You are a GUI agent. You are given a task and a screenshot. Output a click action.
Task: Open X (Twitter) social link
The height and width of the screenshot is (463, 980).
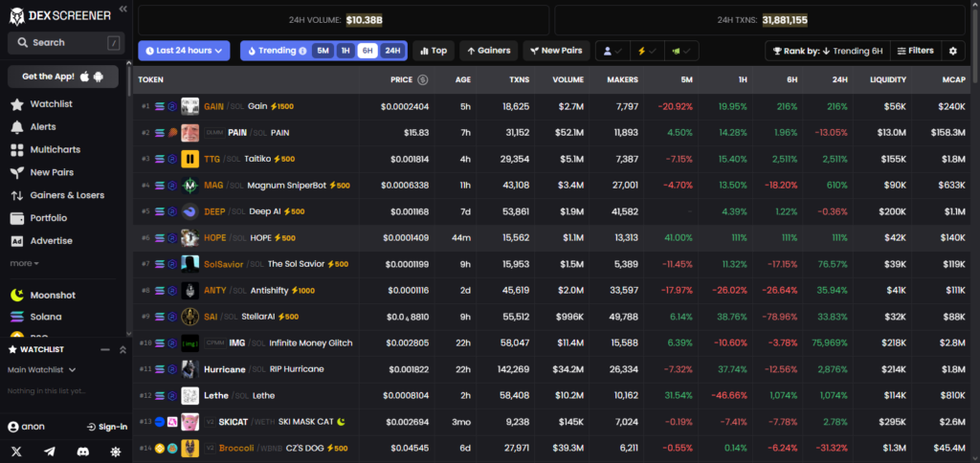[x=16, y=452]
